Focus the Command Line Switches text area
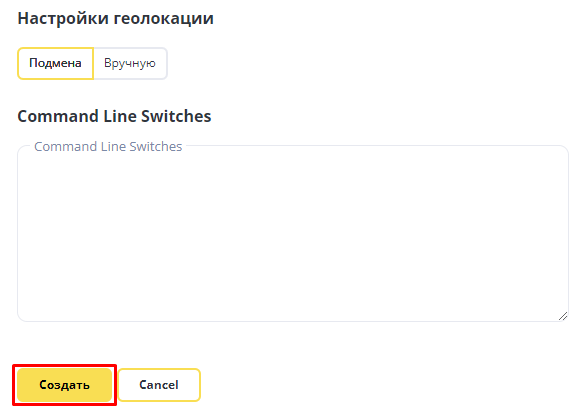The width and height of the screenshot is (580, 418). click(293, 233)
